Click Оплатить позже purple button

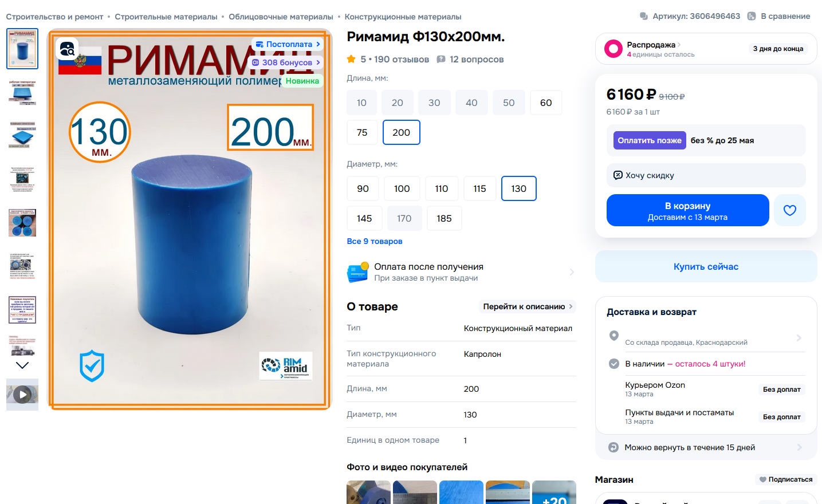point(650,140)
